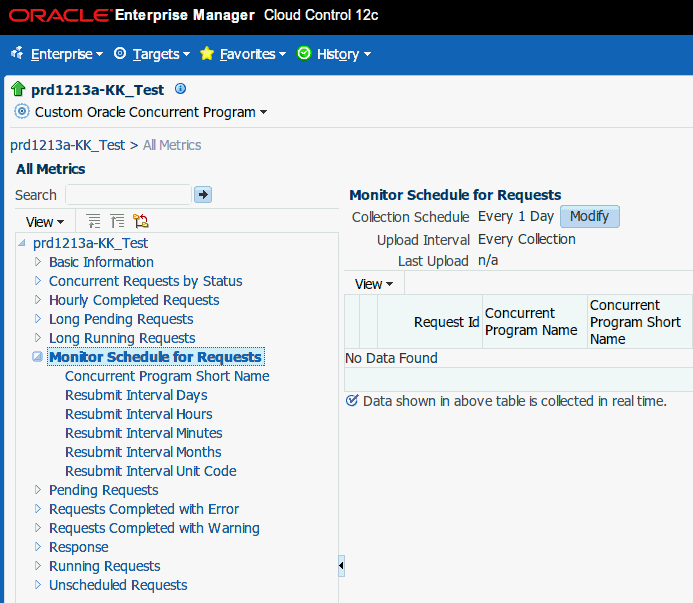Click Concurrent Program Short Name column header
Screen dimensions: 693x603
[639, 322]
